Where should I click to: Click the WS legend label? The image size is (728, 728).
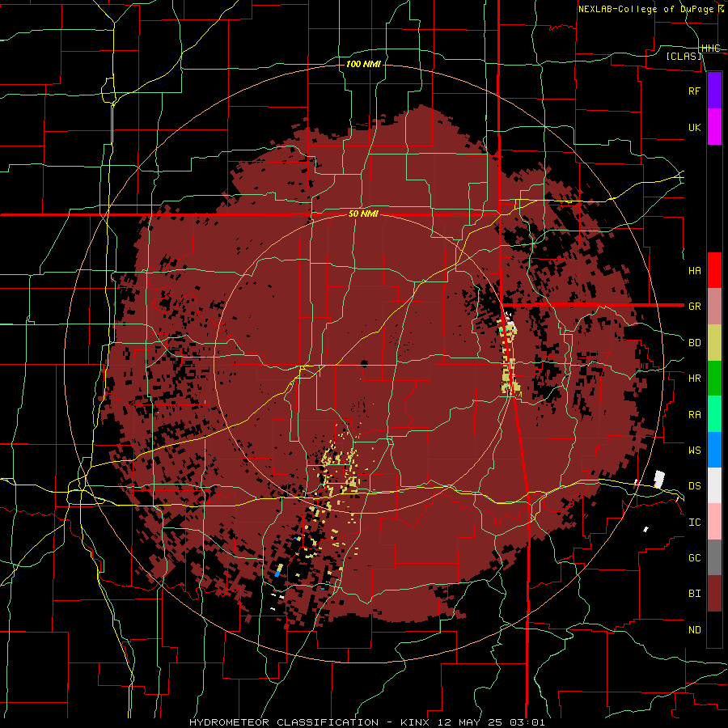click(694, 451)
